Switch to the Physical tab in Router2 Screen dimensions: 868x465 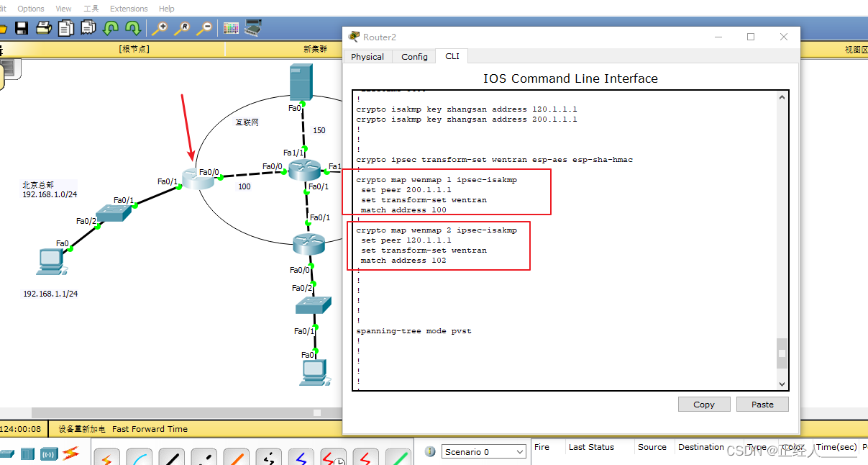pos(367,57)
